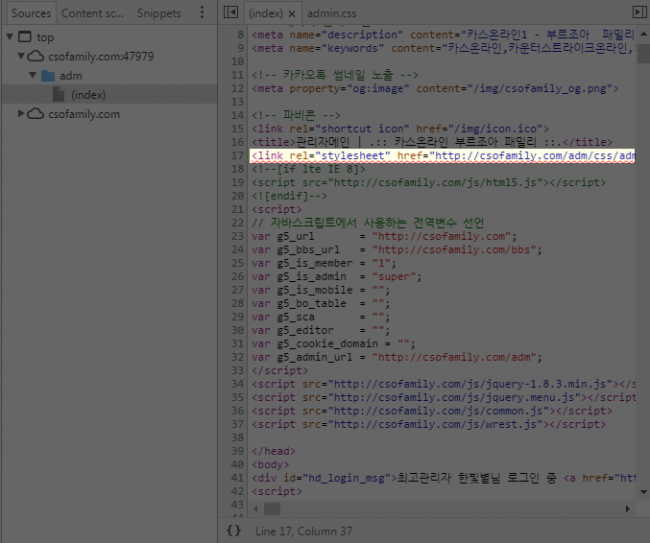Click the wrest.js script line
Viewport: 650px width, 543px height.
click(429, 424)
